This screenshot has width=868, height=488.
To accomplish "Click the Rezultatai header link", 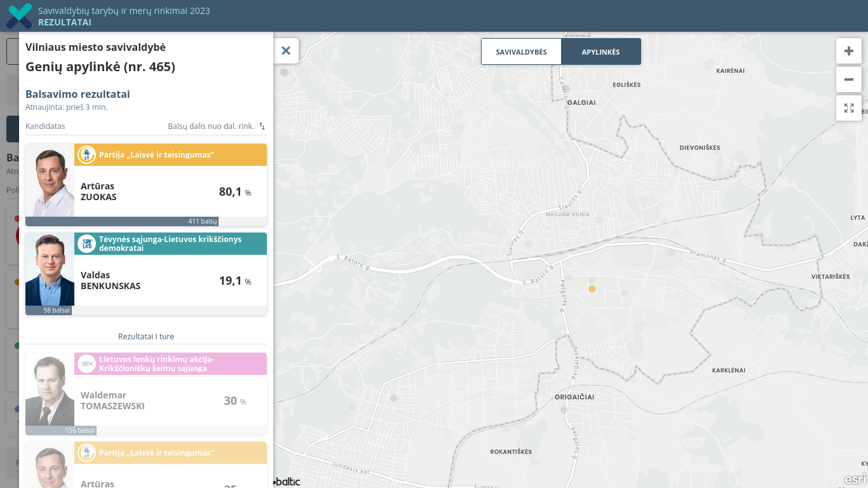I will [x=64, y=22].
